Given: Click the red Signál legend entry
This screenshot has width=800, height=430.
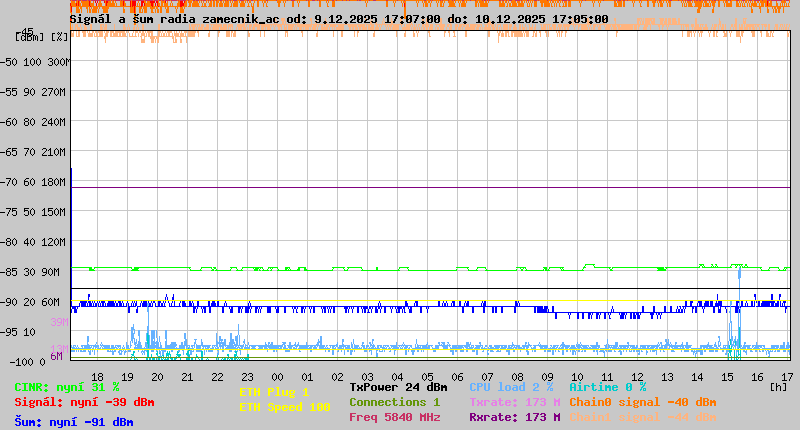Looking at the screenshot, I should click(x=84, y=402).
